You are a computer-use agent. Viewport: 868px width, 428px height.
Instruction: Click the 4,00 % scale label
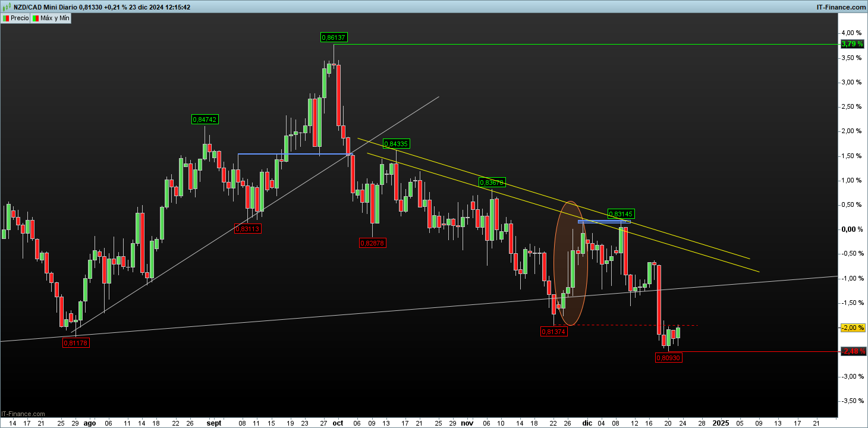click(853, 33)
